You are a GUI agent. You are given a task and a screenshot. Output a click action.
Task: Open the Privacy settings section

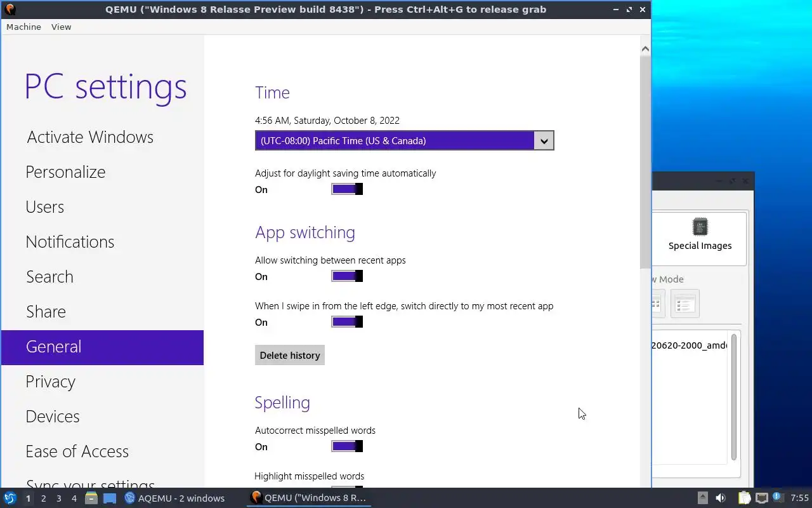point(50,382)
